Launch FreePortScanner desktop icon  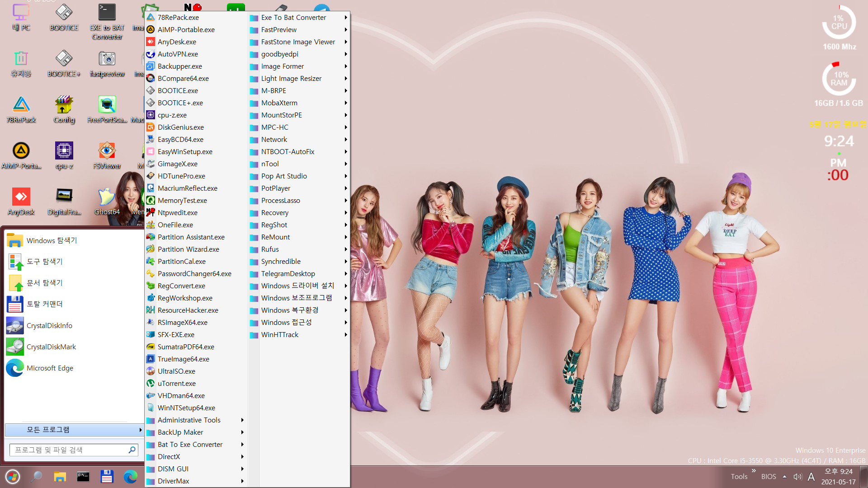(x=107, y=110)
